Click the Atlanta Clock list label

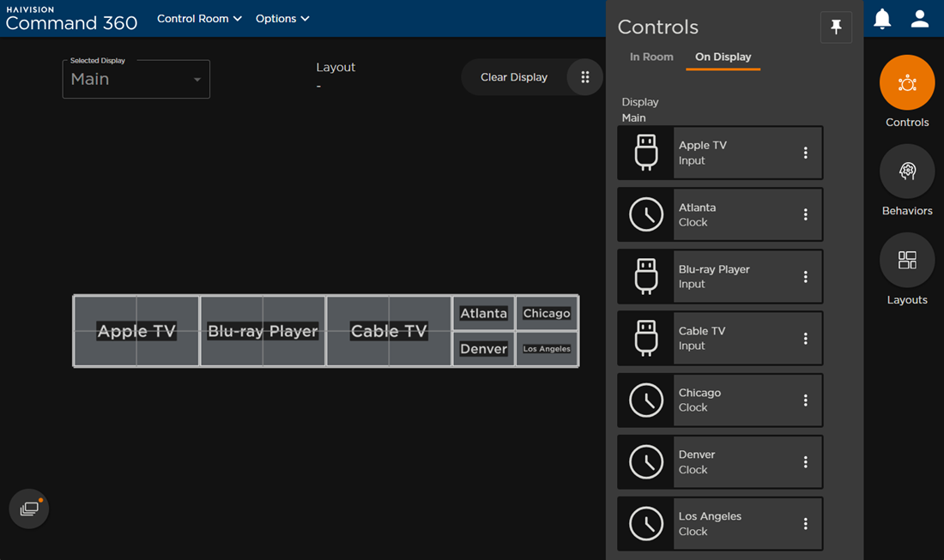pos(697,214)
